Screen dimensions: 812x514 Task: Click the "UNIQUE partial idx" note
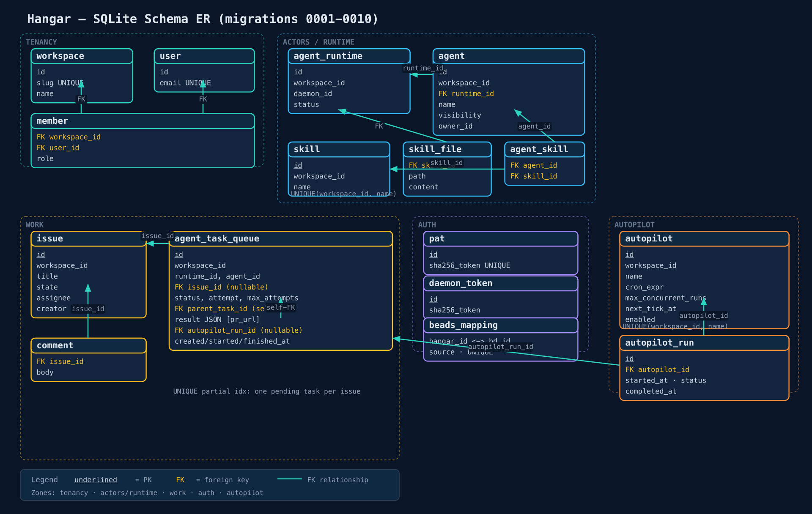point(267,392)
